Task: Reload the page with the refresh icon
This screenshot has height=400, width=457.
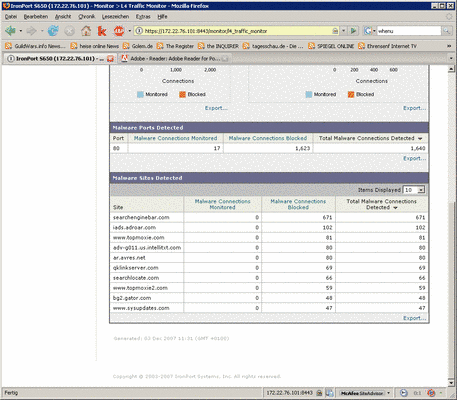Action: tap(53, 31)
